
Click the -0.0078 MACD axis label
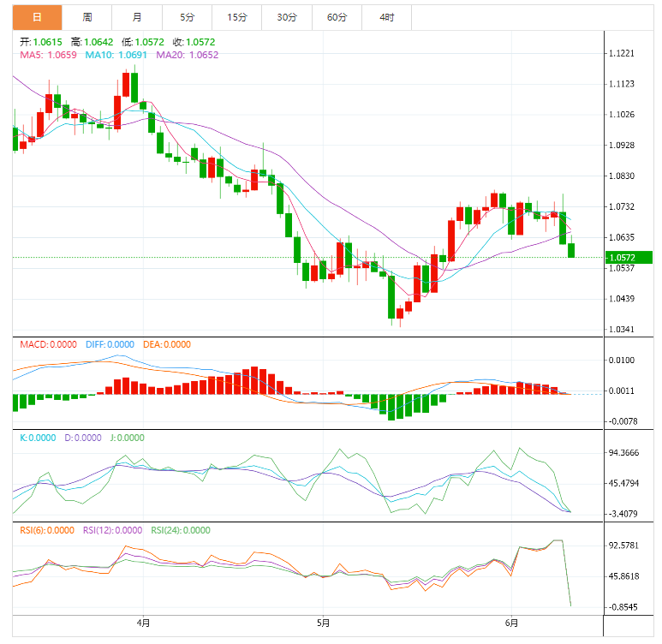623,421
